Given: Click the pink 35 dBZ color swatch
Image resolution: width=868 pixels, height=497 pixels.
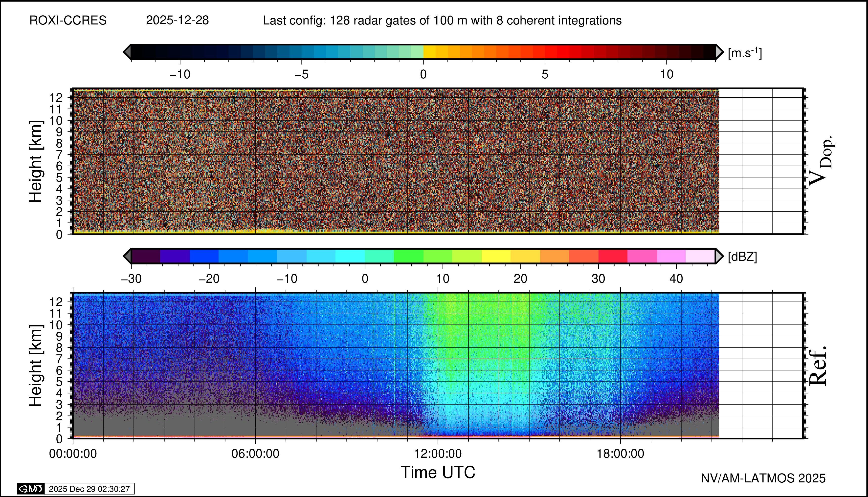Looking at the screenshot, I should (642, 256).
